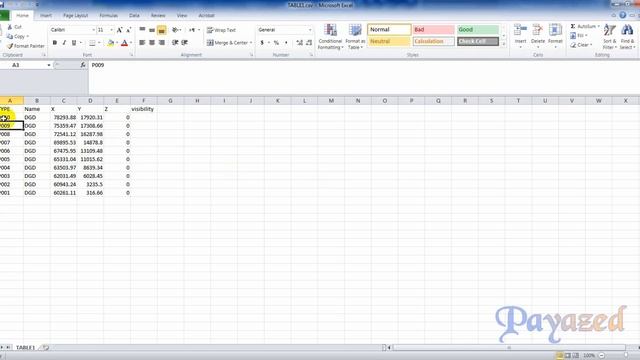Open the Clear dropdown in Editing group
The image size is (640, 360).
click(x=581, y=45)
